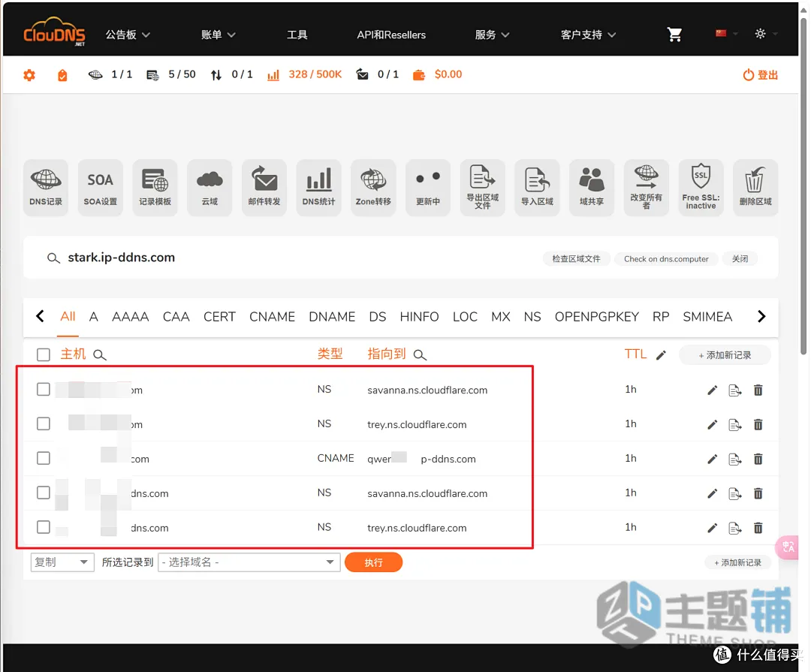The width and height of the screenshot is (811, 672).
Task: Click the 执行 execute button
Action: (x=373, y=562)
